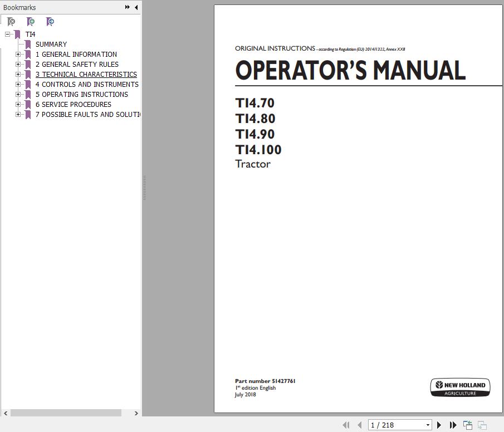Click the 1st edition English text
The width and height of the screenshot is (504, 432).
(256, 387)
